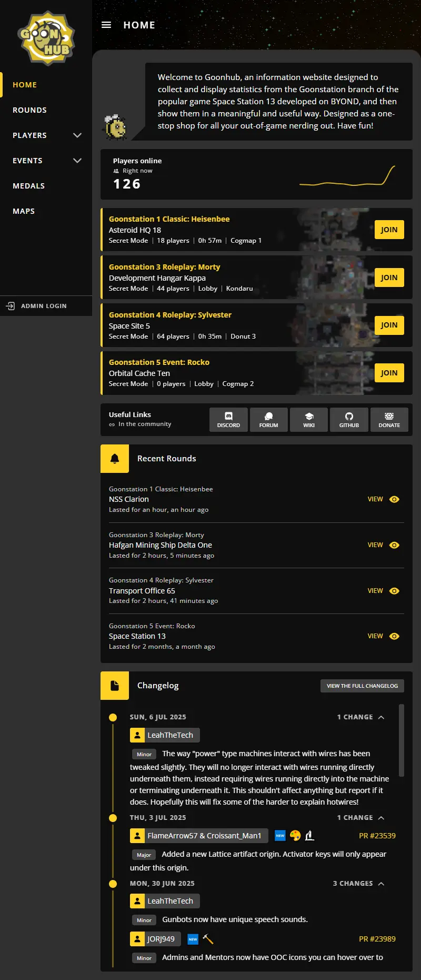Click the paint palette icon beside FlameArrow57
The width and height of the screenshot is (421, 980).
coord(295,836)
